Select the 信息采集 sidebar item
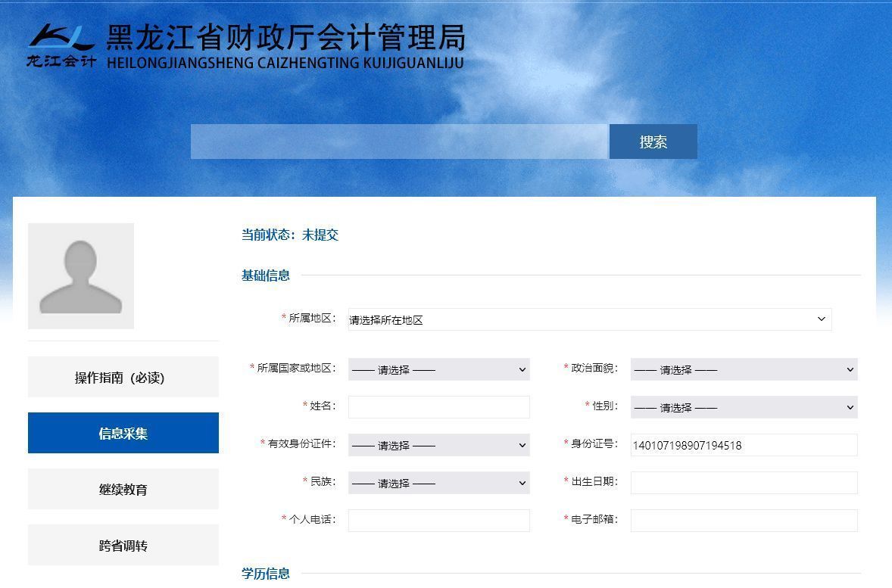The width and height of the screenshot is (892, 588). click(x=123, y=433)
